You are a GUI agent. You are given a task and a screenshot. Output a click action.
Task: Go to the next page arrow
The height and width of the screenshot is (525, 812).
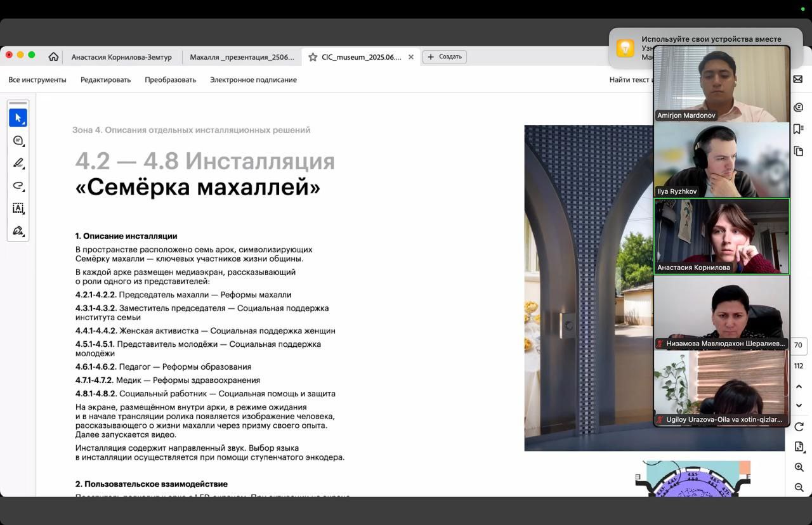click(799, 405)
